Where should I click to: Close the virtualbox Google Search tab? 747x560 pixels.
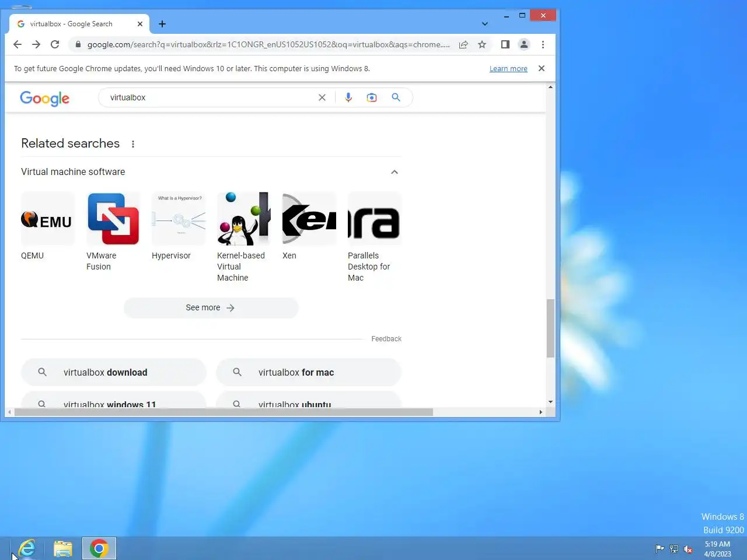point(140,24)
